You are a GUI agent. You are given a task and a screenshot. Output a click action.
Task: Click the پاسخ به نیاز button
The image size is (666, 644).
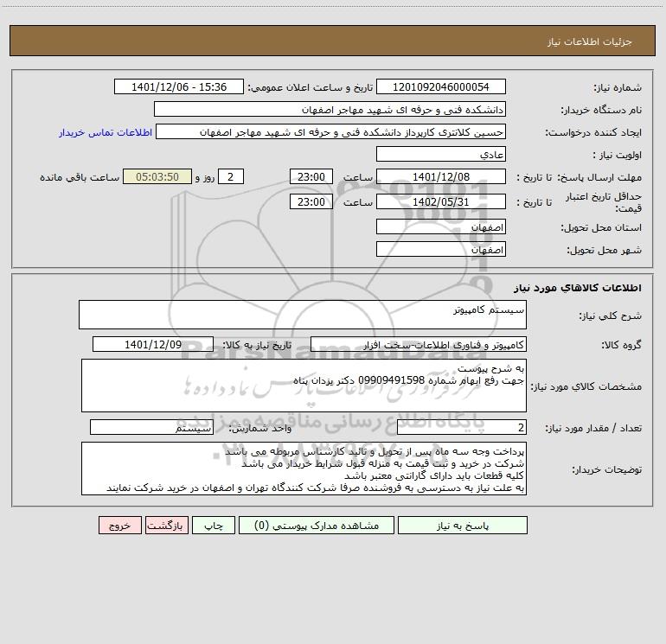pos(462,525)
